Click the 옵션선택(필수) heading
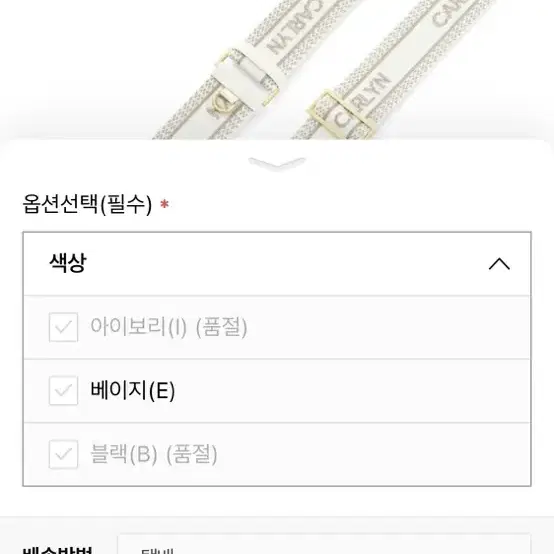554x554 pixels. 87,204
